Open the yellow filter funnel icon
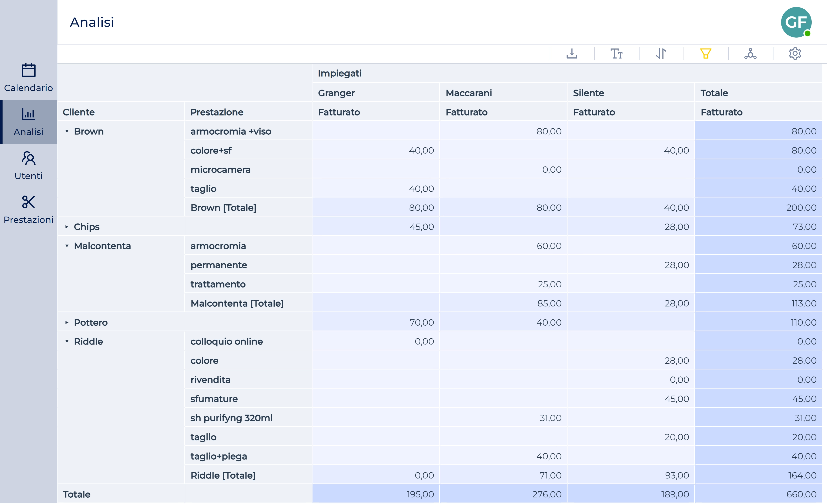 click(705, 54)
